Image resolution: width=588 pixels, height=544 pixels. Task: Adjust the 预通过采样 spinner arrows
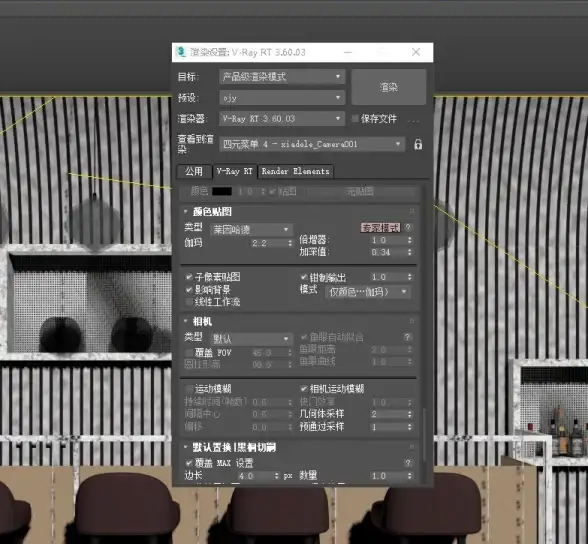coord(410,427)
